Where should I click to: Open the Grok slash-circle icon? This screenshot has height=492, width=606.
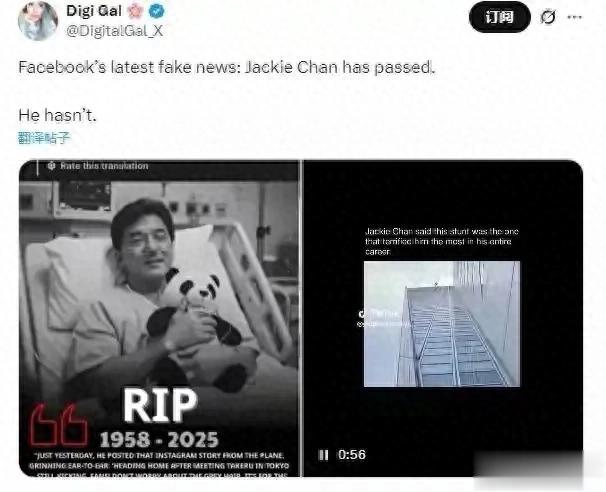(x=548, y=17)
